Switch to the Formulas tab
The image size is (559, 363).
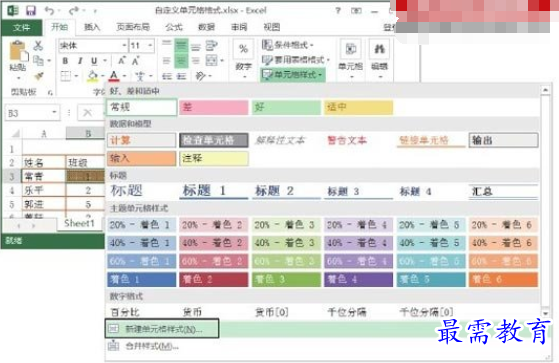point(174,27)
